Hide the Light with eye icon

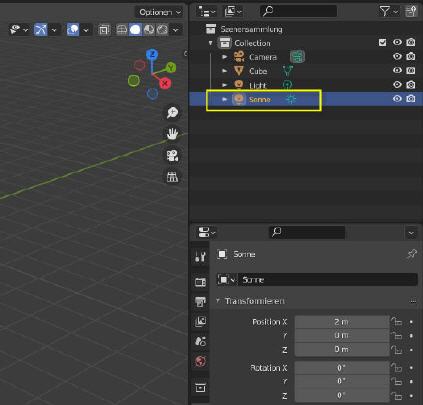click(397, 85)
